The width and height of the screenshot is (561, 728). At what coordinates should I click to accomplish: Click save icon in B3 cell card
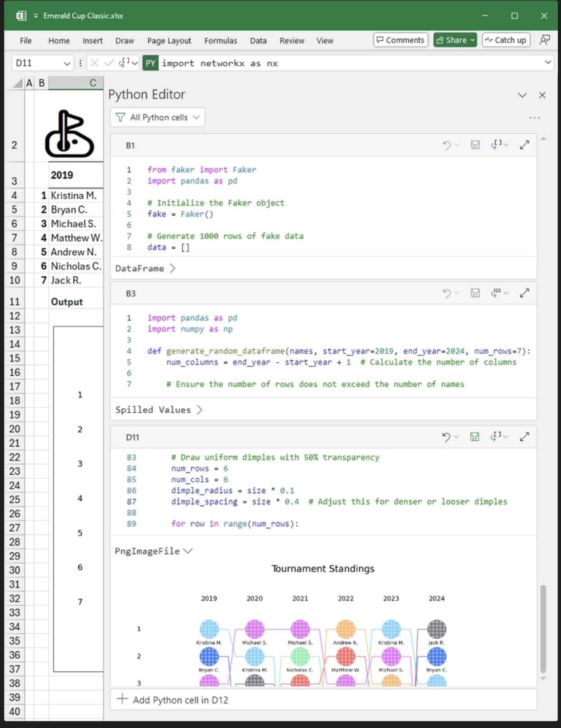(475, 293)
